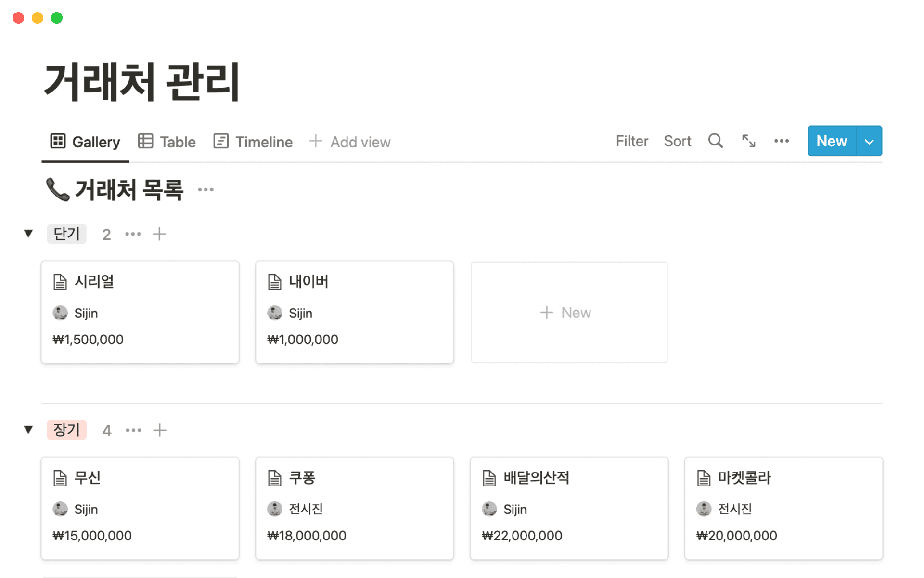Screen dimensions: 924x578
Task: Maximize the window with the green button
Action: click(57, 18)
